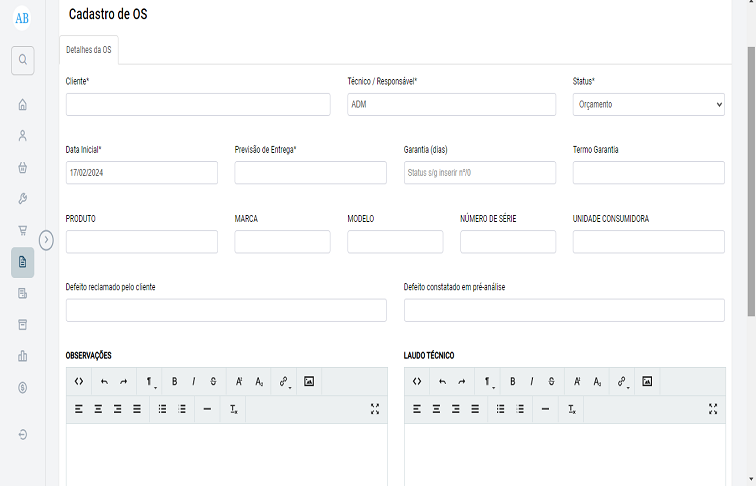Toggle italic in the Laudo Técnico editor
This screenshot has height=486, width=756.
click(532, 381)
